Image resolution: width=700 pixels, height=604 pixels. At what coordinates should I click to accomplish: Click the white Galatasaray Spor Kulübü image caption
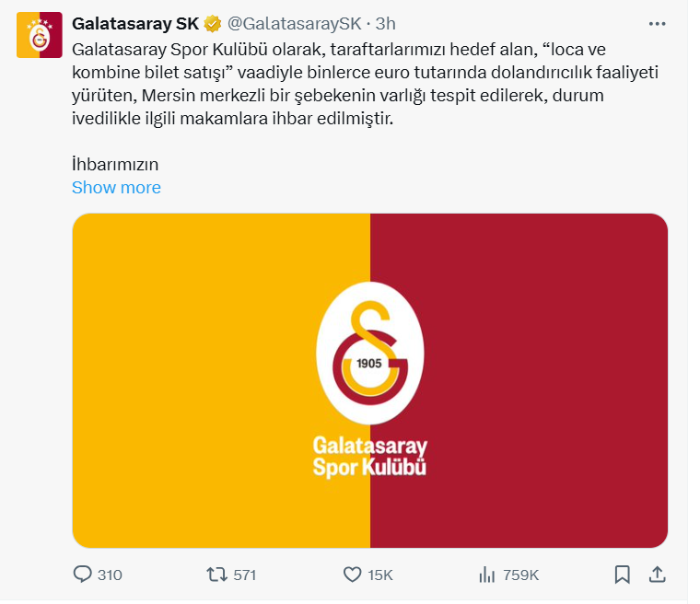pyautogui.click(x=370, y=457)
